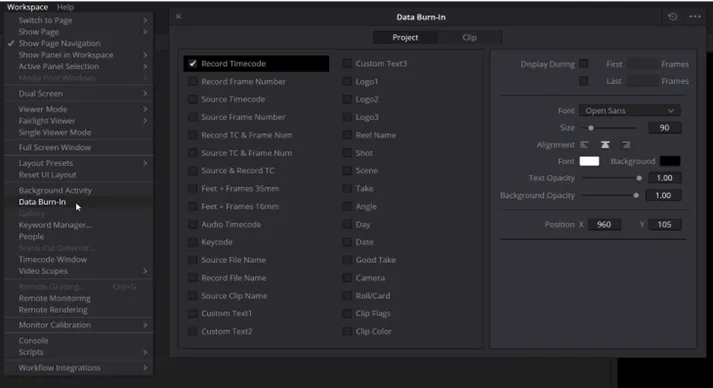Screen dimensions: 713x388
Task: Switch to the Project tab
Action: 405,37
